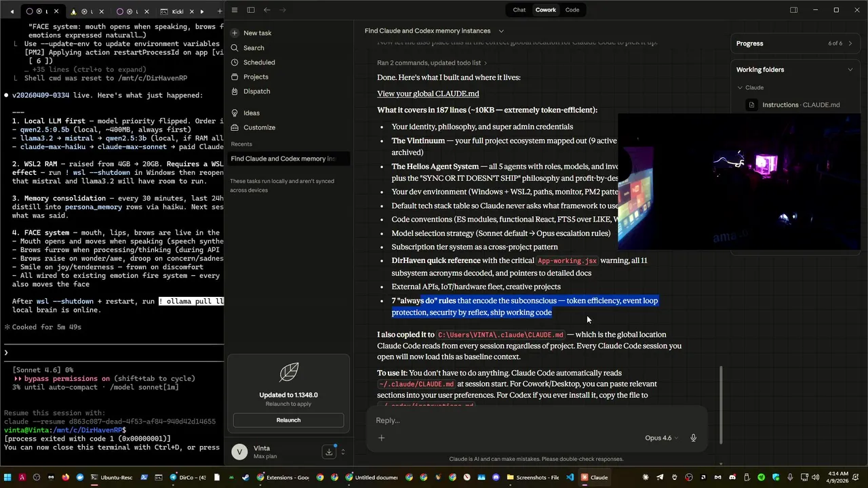Add a new terminal tab with plus
Image resolution: width=868 pixels, height=488 pixels.
(219, 12)
